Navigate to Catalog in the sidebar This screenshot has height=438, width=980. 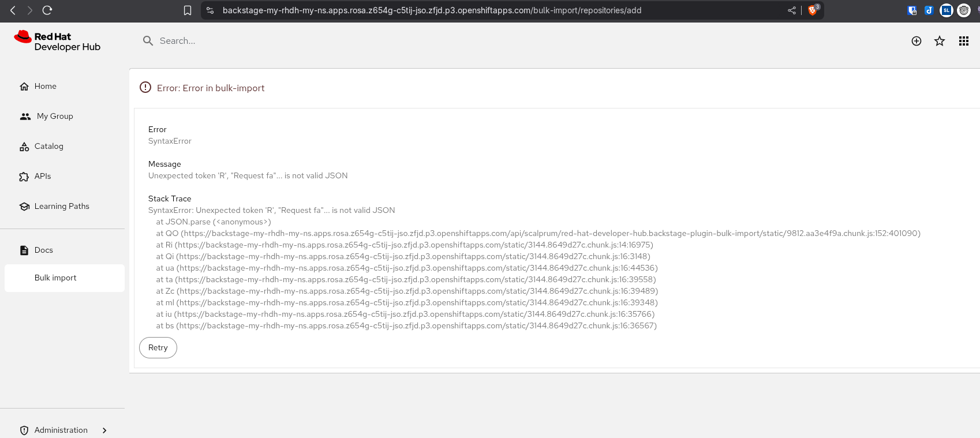49,146
